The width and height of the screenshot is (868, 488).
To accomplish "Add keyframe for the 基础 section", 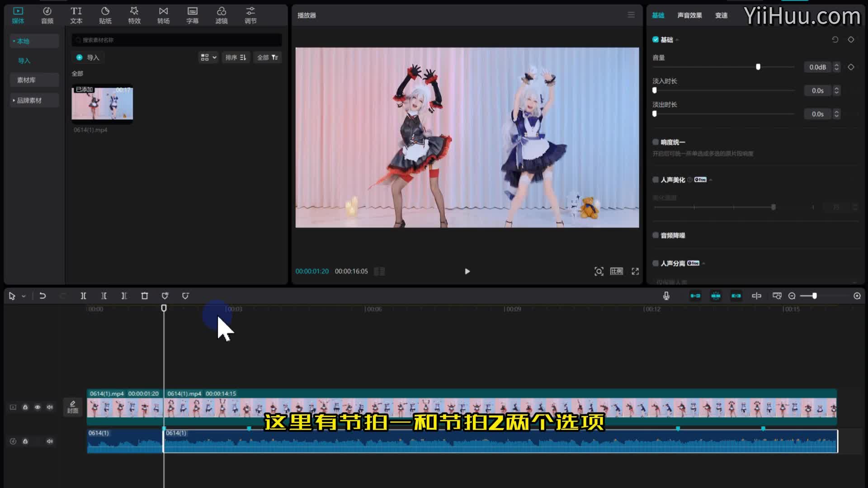I will [851, 40].
